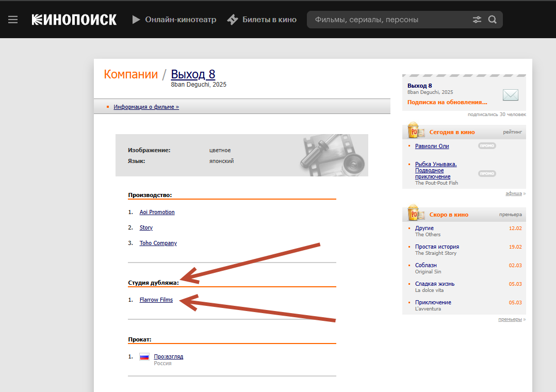Click the Russian flag icon
Screen dimensions: 556x392
(x=144, y=356)
